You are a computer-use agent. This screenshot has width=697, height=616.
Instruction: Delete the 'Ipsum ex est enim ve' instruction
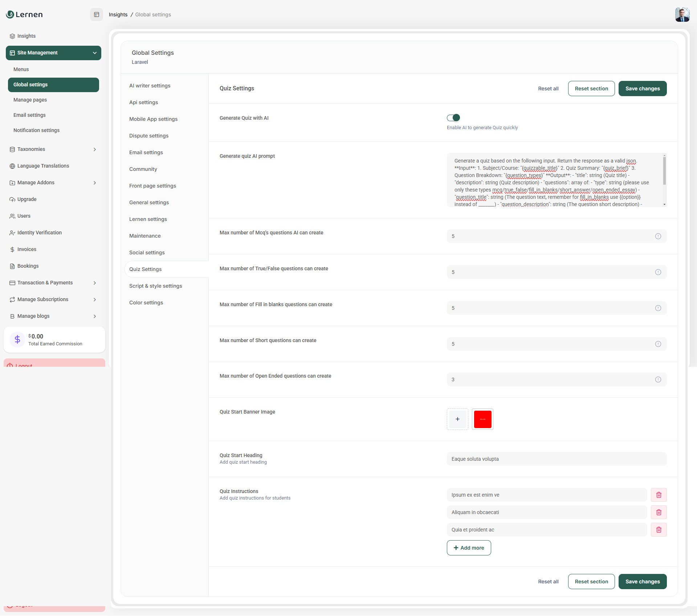(659, 495)
